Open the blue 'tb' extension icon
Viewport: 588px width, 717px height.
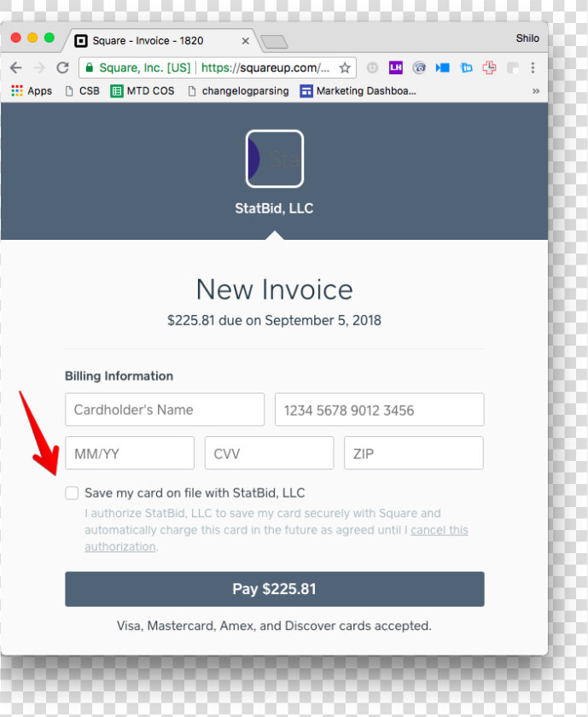click(466, 67)
